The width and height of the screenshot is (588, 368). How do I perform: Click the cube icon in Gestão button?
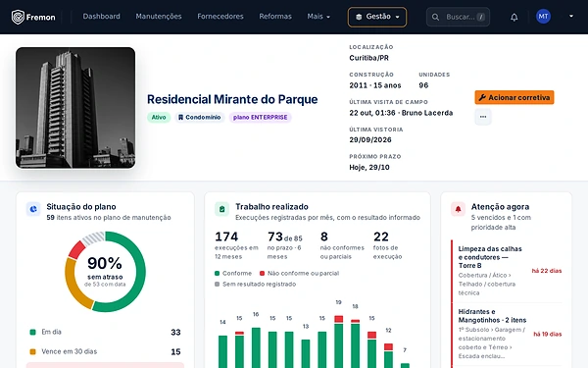359,17
